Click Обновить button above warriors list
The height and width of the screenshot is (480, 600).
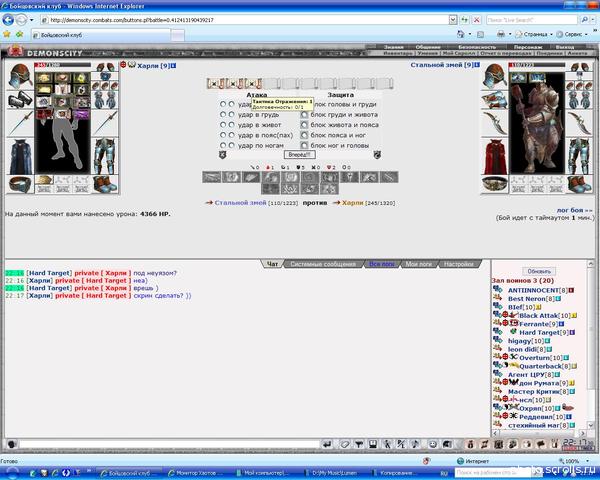tap(539, 271)
